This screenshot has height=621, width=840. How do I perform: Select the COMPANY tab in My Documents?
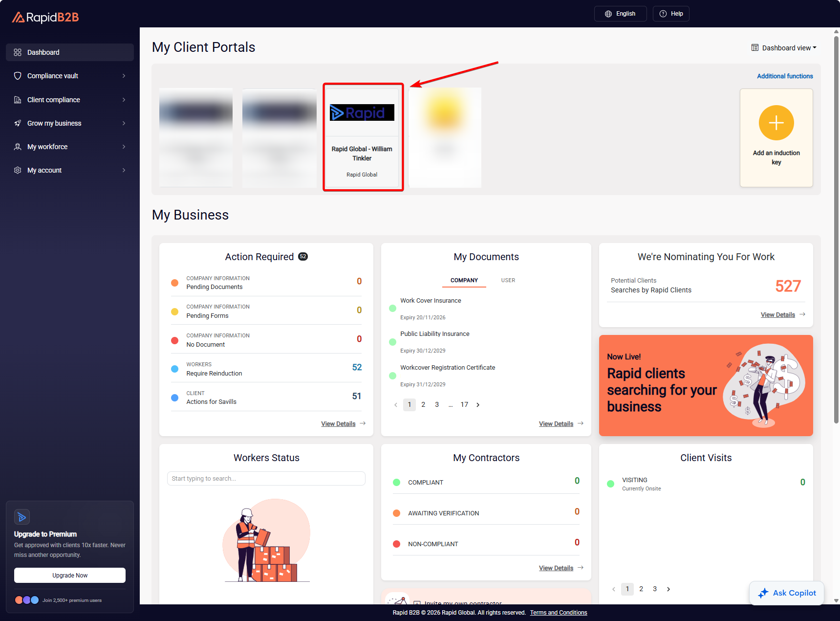(464, 280)
